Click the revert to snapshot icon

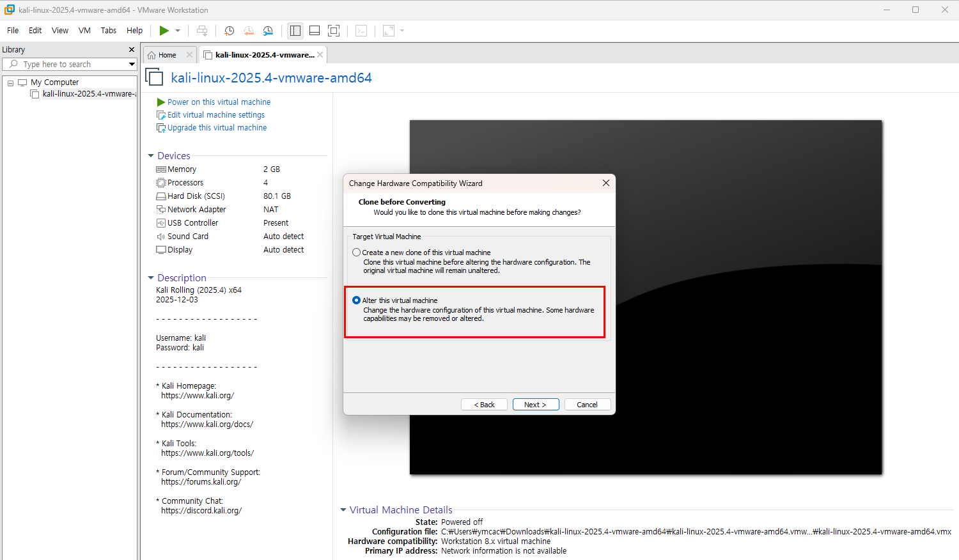tap(249, 31)
